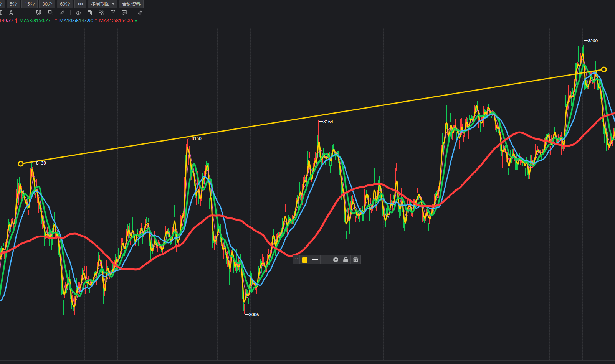Click the 8230 high price label
Screen dimensions: 615x364
592,41
